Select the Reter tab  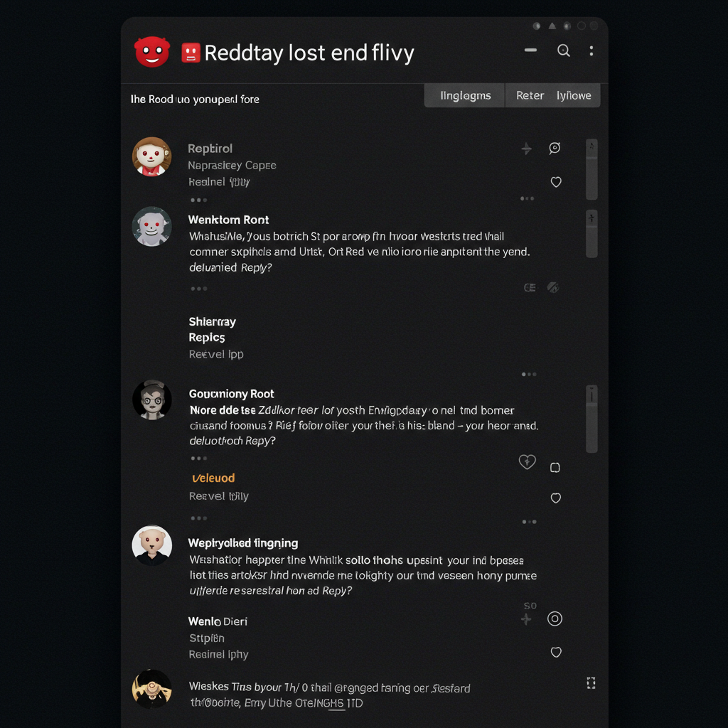(x=530, y=96)
